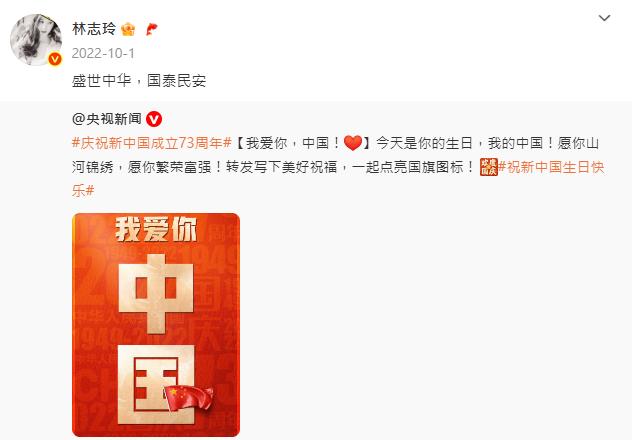The image size is (632, 440).
Task: Click the red V badge beside 央视新闻
Action: (x=154, y=119)
